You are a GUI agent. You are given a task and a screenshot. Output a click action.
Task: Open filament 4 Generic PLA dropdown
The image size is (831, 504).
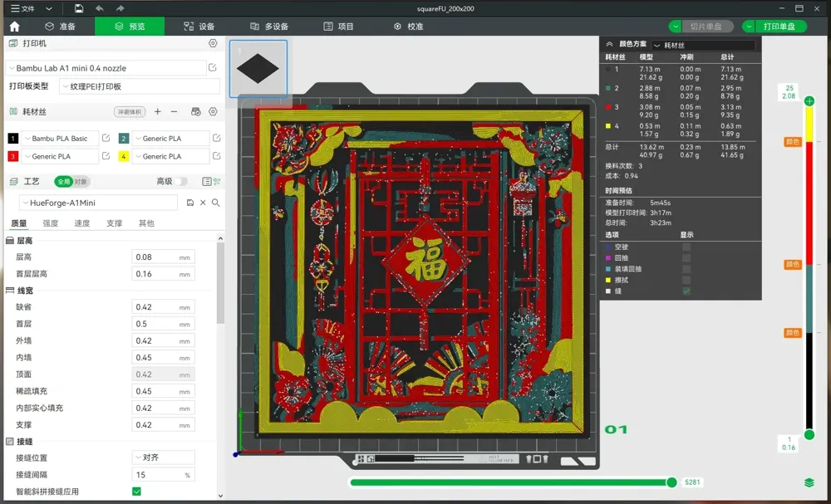(x=170, y=156)
